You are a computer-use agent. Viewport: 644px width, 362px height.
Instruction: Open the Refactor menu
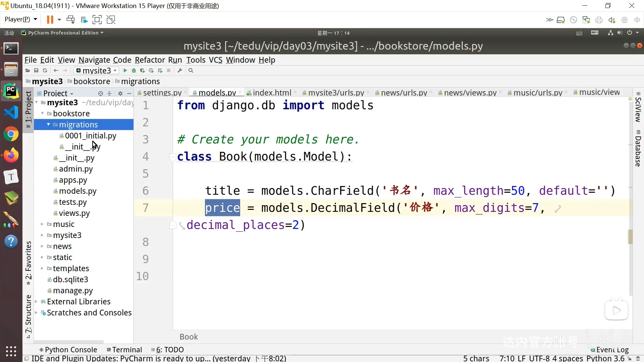(x=150, y=60)
